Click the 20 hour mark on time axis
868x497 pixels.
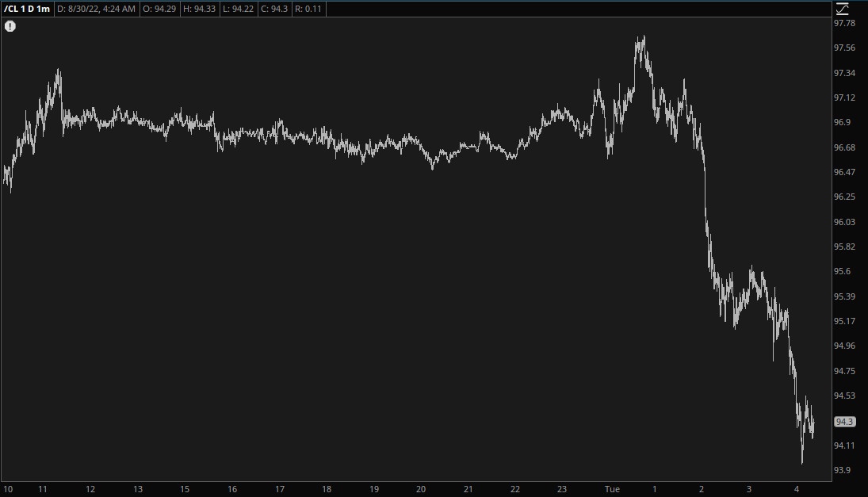click(x=421, y=489)
